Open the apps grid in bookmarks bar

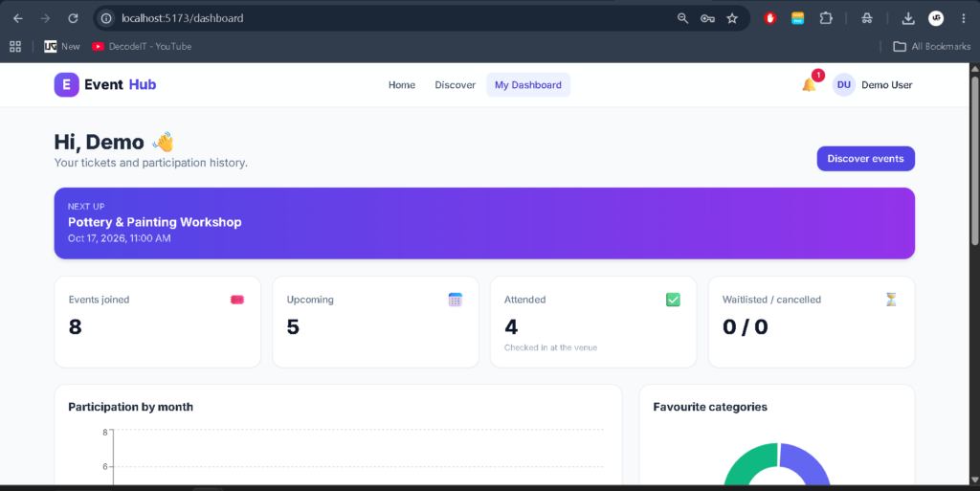[15, 46]
